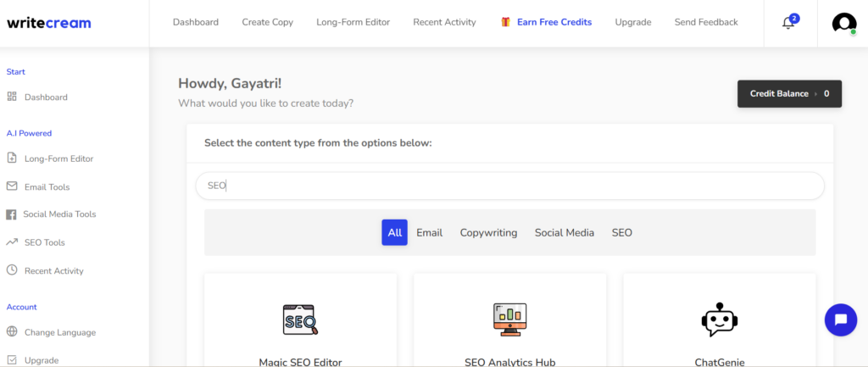Switch to the Copywriting filter tab

[x=488, y=232]
